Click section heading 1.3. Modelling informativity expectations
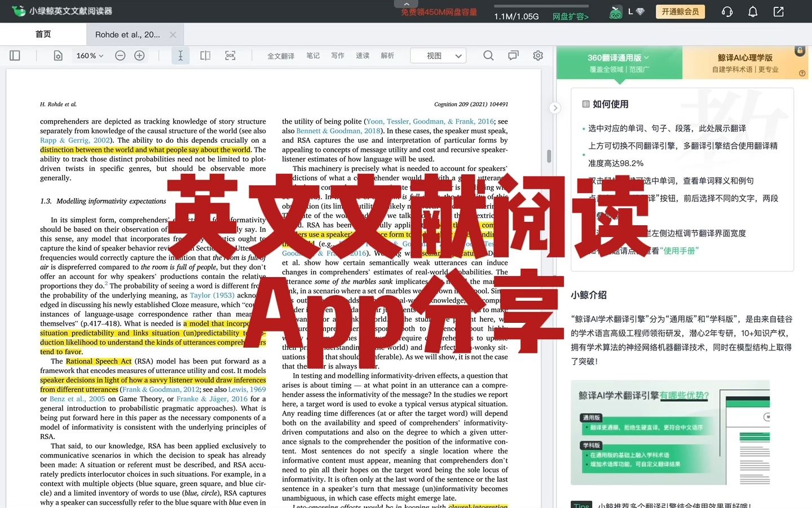The height and width of the screenshot is (508, 812). click(x=103, y=201)
